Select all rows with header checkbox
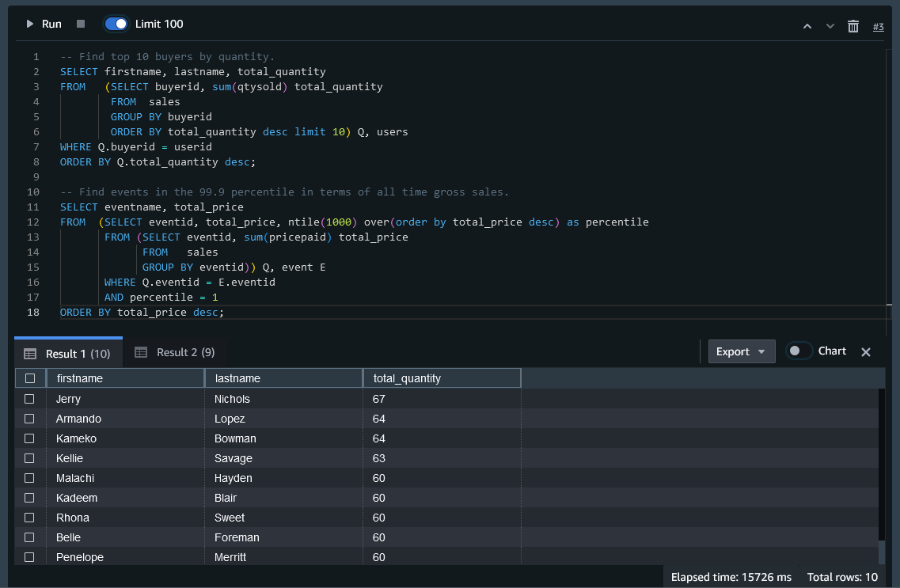The width and height of the screenshot is (900, 588). coord(30,378)
